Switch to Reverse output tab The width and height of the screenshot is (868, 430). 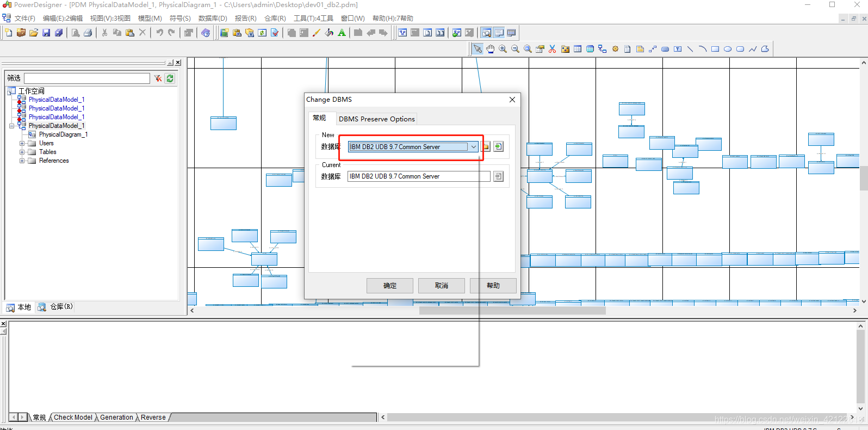[x=153, y=417]
